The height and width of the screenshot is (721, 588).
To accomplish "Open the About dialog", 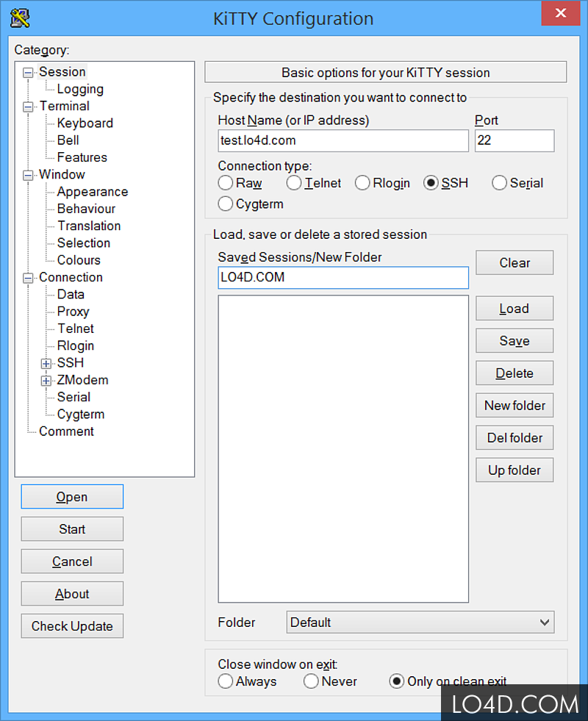I will [72, 594].
